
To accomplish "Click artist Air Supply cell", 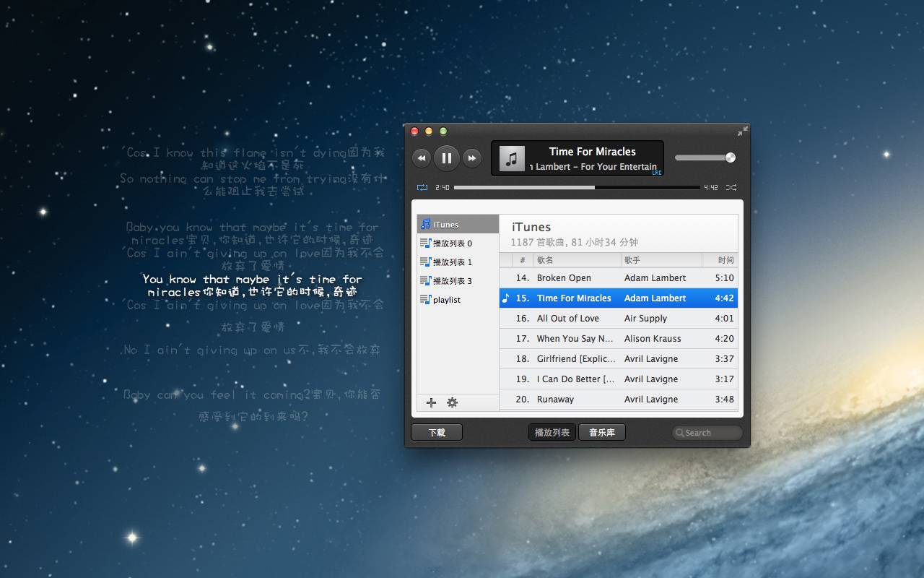I will (645, 318).
